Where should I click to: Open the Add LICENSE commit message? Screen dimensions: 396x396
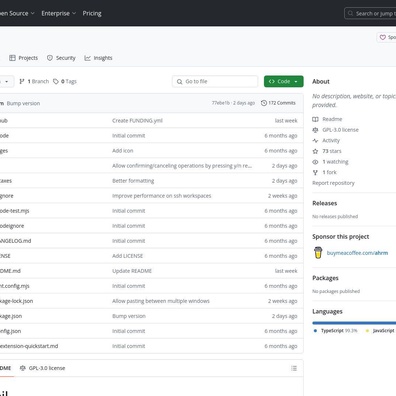pyautogui.click(x=127, y=256)
